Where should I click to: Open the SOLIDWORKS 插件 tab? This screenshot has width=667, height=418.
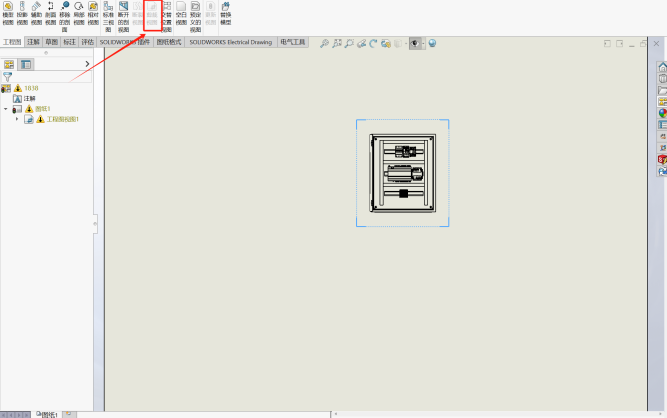click(125, 42)
